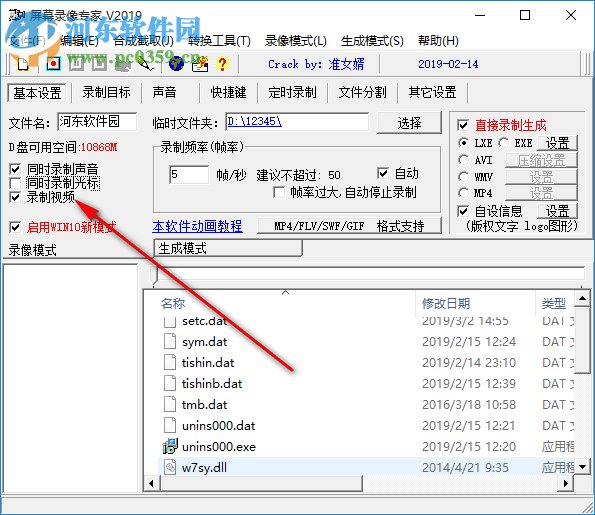Select the WMV format radio button
The image size is (595, 515).
coord(463,177)
